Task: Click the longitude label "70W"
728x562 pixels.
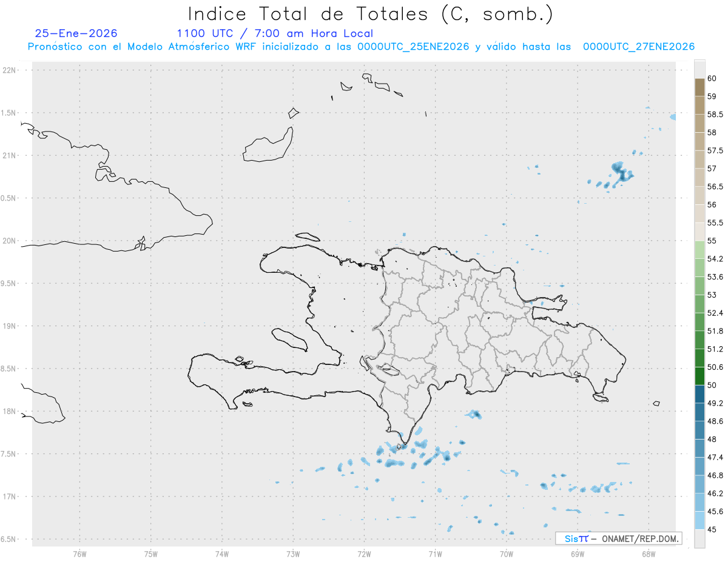Action: pyautogui.click(x=507, y=554)
